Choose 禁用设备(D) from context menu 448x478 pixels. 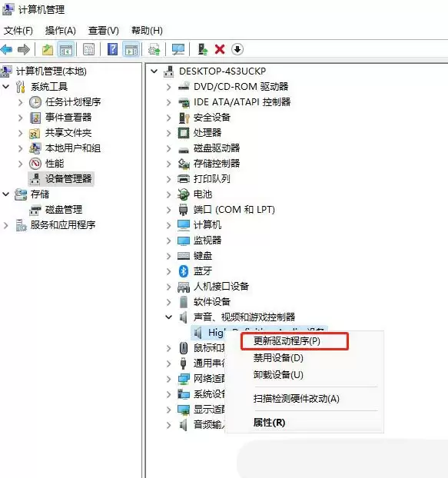[x=304, y=358]
